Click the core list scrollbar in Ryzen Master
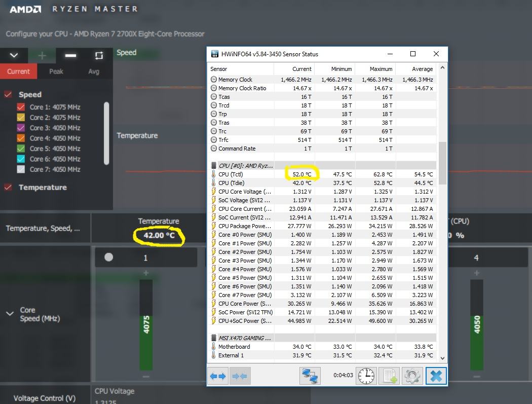532x404 pixels. coord(106,133)
